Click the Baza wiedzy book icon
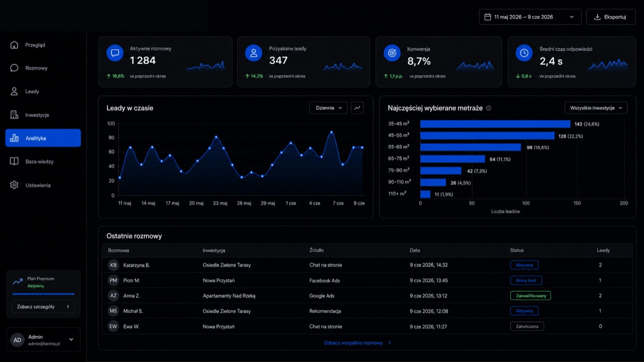 pyautogui.click(x=14, y=161)
